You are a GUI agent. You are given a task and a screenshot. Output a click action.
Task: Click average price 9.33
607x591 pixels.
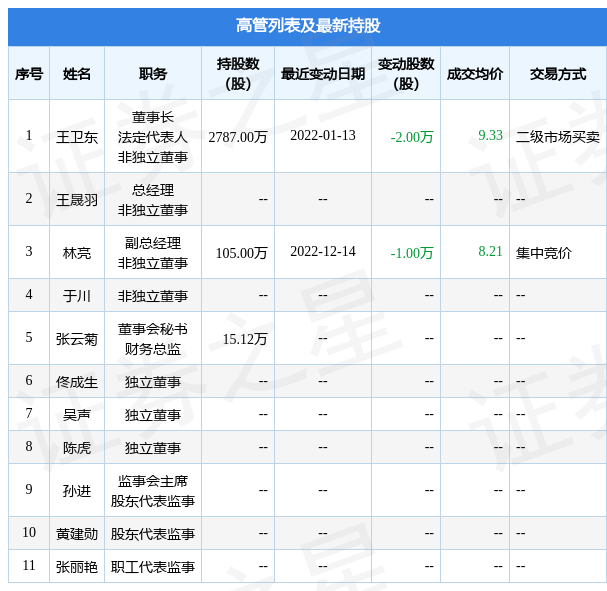tap(490, 135)
